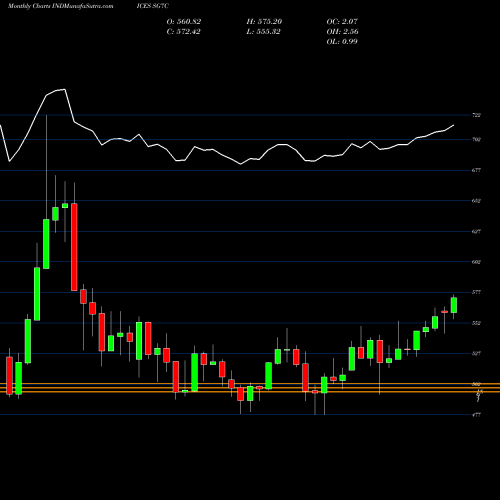500x500 pixels.
Task: Click the close value 'C: 572.42'
Action: (x=184, y=32)
